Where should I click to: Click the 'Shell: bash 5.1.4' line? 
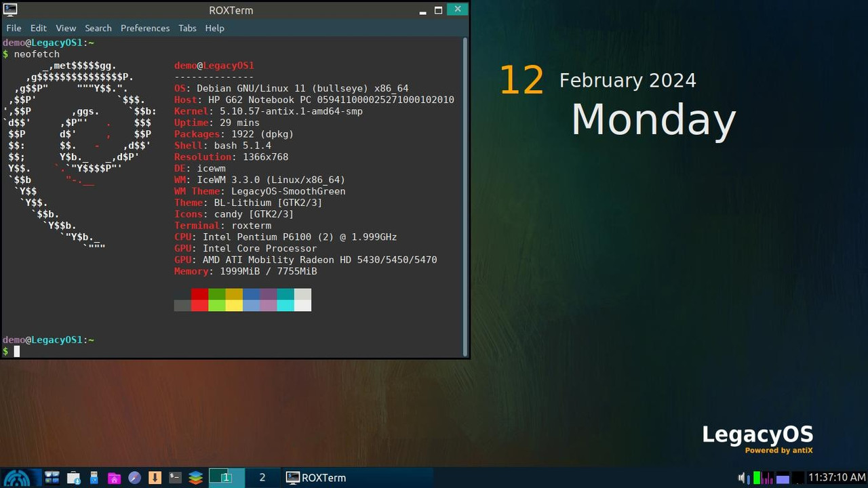click(222, 145)
